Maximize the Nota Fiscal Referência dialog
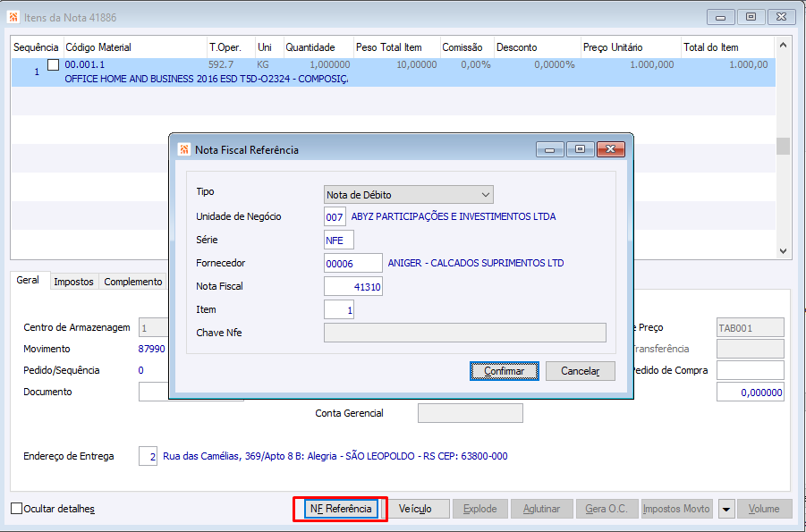Viewport: 806px width, 532px height. [580, 149]
